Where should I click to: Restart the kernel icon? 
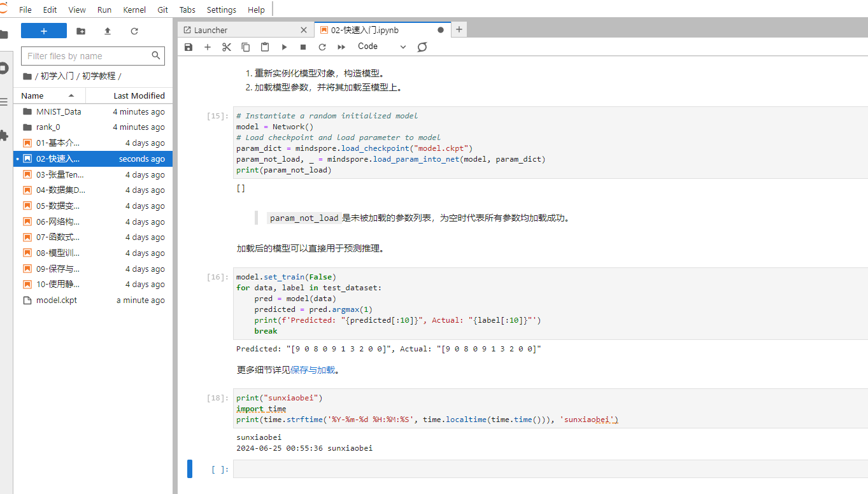click(322, 46)
